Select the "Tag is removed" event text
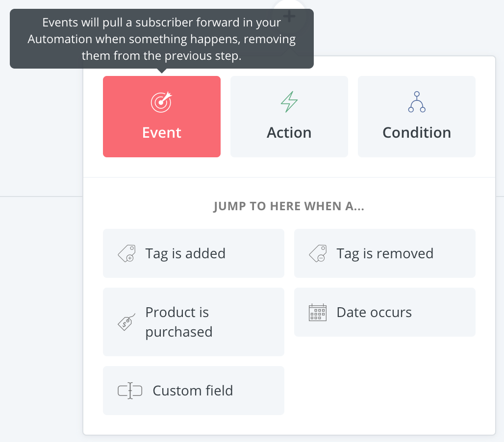 pyautogui.click(x=385, y=253)
